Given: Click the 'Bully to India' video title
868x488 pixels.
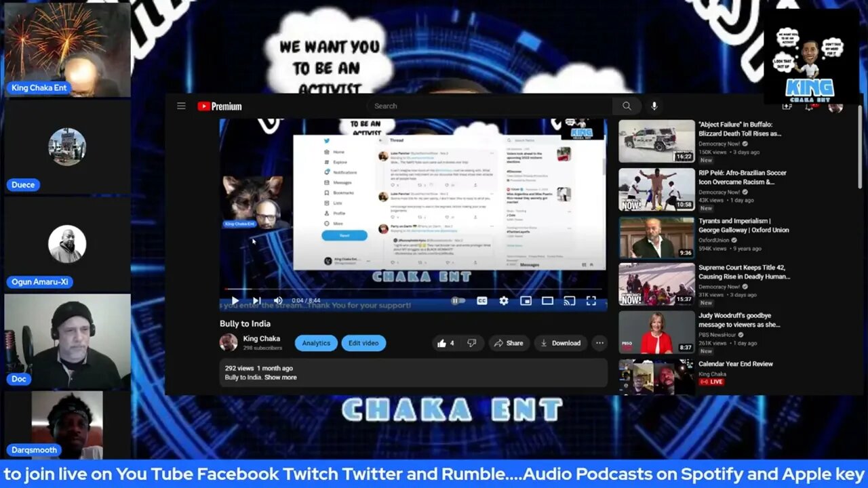Looking at the screenshot, I should point(245,324).
